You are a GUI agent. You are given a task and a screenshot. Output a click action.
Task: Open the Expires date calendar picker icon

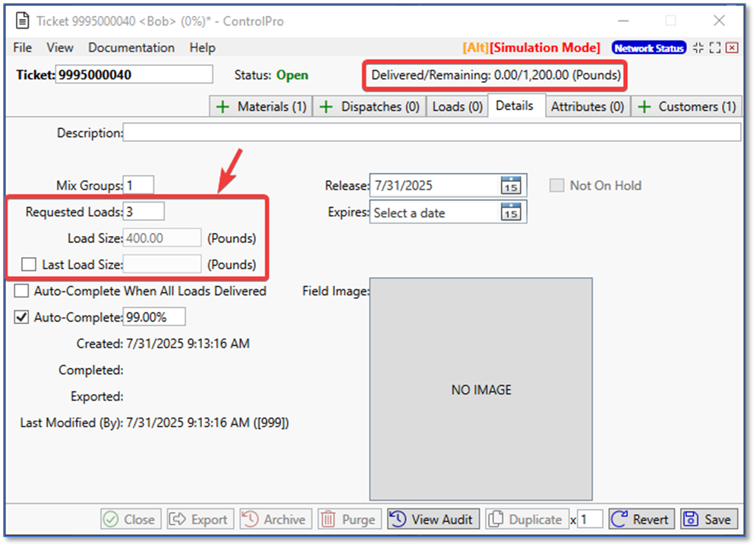point(511,212)
